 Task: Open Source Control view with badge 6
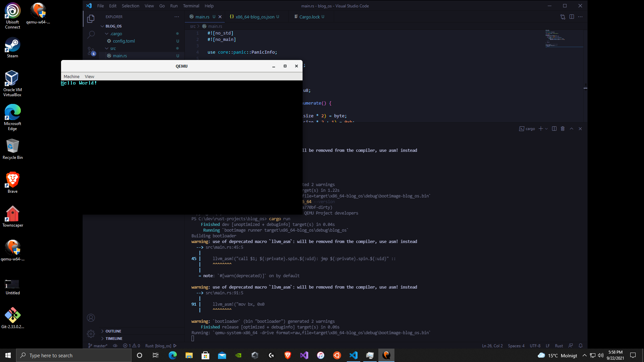click(91, 51)
